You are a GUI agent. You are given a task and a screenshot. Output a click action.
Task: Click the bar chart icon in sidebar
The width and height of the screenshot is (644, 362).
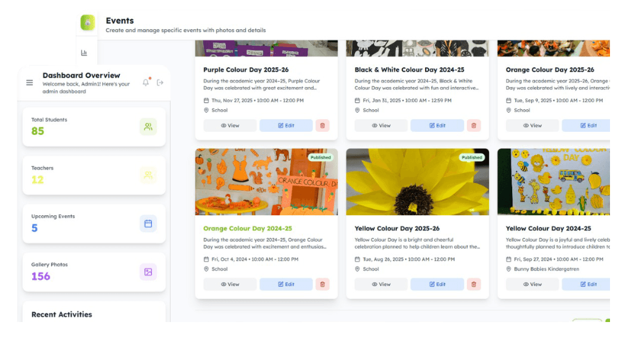84,53
